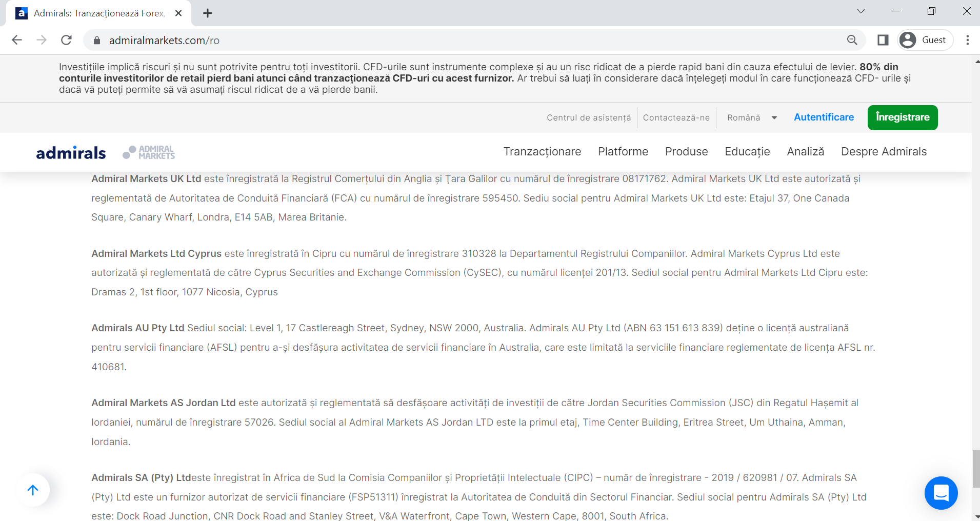Open the Despre Admirals menu
Viewport: 980px width, 521px height.
(884, 152)
